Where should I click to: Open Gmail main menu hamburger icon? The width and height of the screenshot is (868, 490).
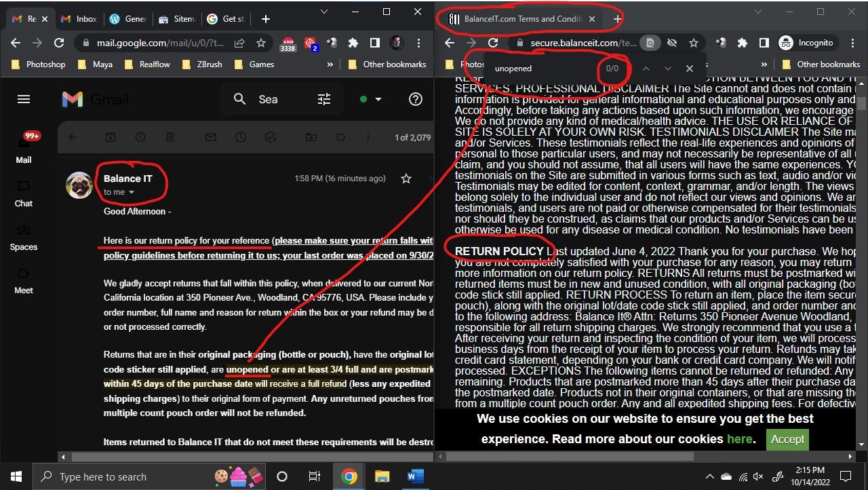click(x=24, y=99)
